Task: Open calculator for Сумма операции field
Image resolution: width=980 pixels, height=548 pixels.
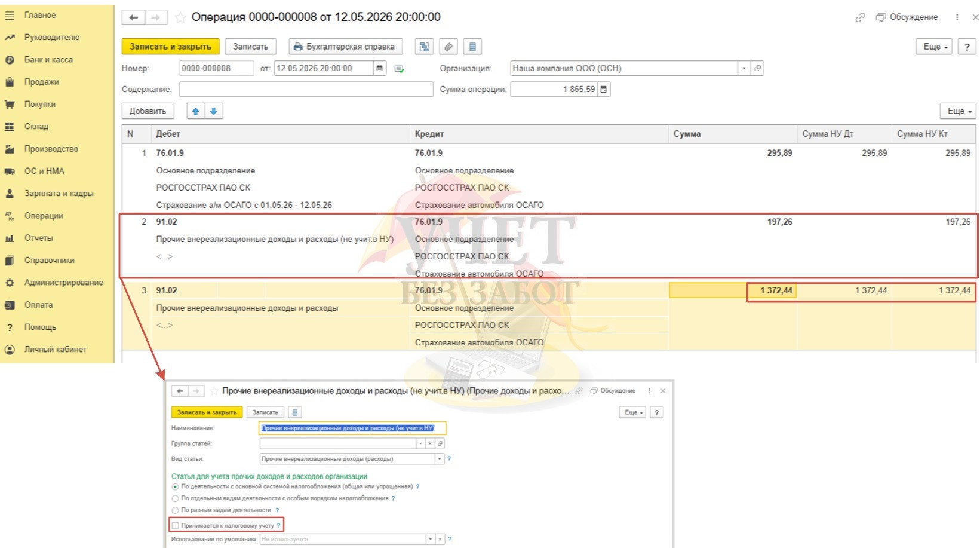Action: pyautogui.click(x=603, y=90)
